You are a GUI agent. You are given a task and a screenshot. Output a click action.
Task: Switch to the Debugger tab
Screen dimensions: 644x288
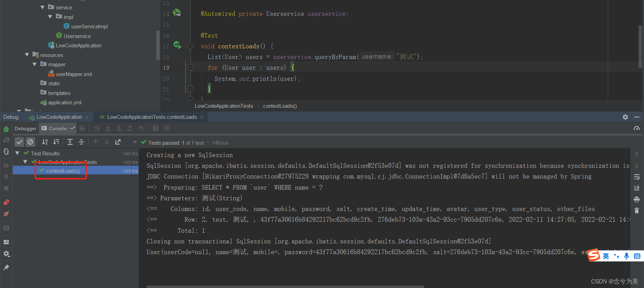coord(26,128)
